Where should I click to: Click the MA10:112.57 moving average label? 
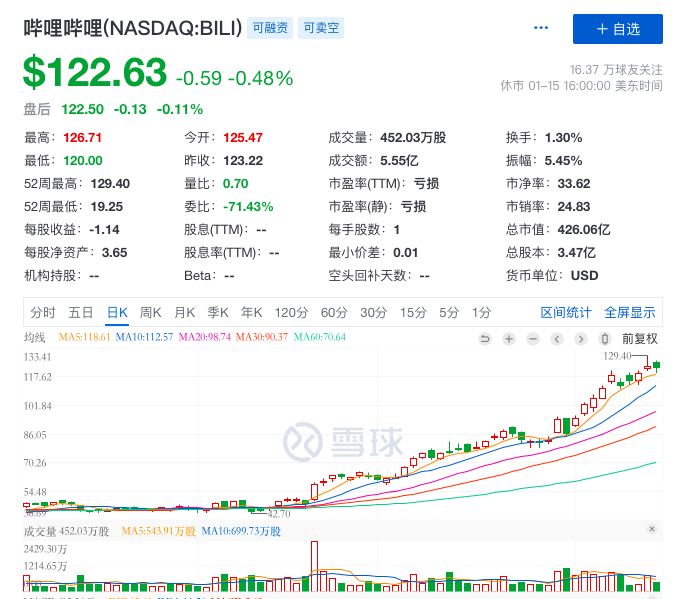[x=144, y=337]
